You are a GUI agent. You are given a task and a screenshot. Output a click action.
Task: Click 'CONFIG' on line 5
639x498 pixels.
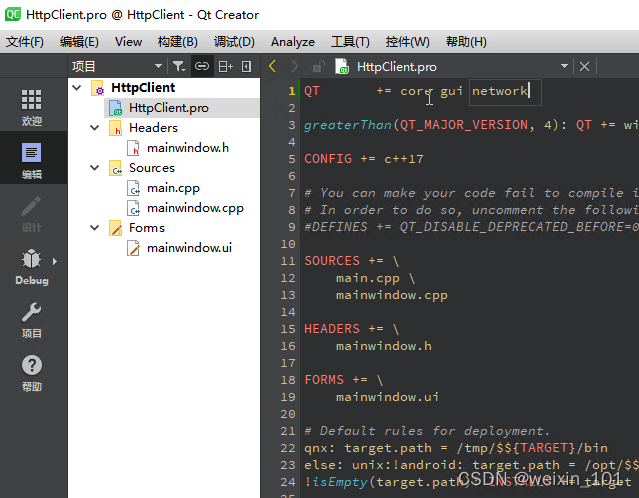pos(328,159)
